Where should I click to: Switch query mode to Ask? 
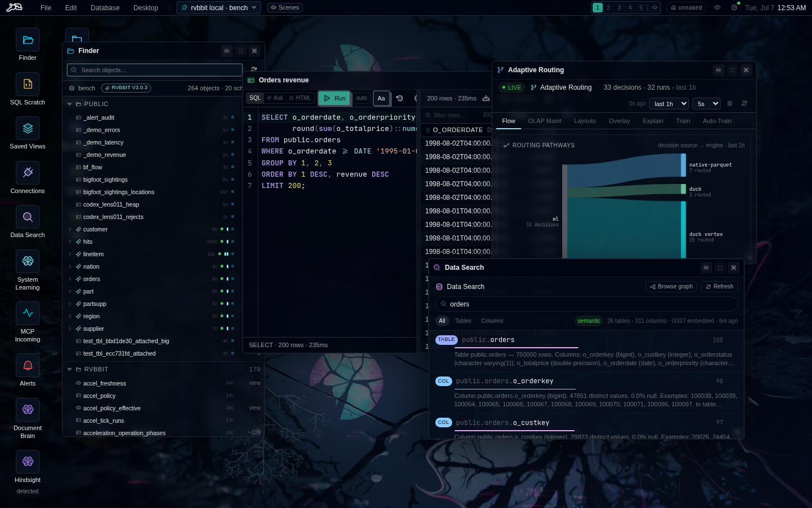(275, 98)
